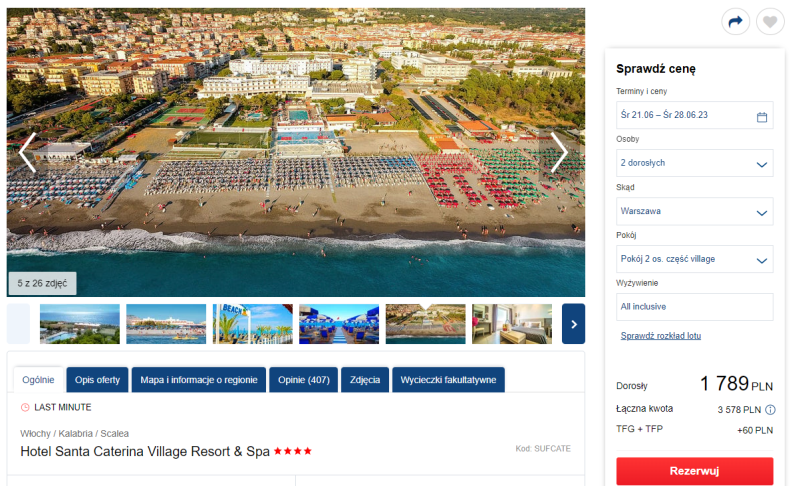790x486 pixels.
Task: Open Mapa i informacje o regionie tab
Action: click(x=199, y=380)
